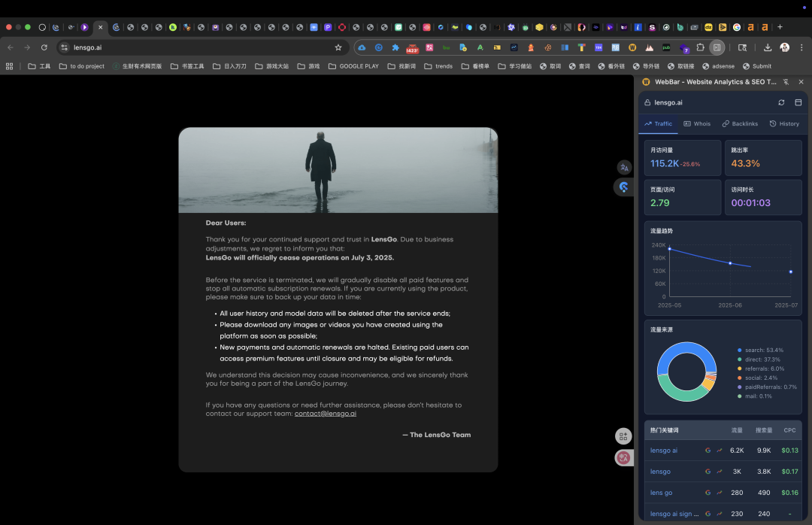
Task: Bookmark this page with the star
Action: [x=338, y=47]
